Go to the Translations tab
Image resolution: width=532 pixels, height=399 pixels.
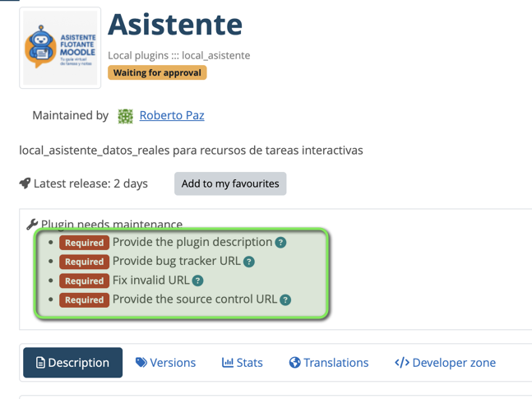click(x=329, y=363)
